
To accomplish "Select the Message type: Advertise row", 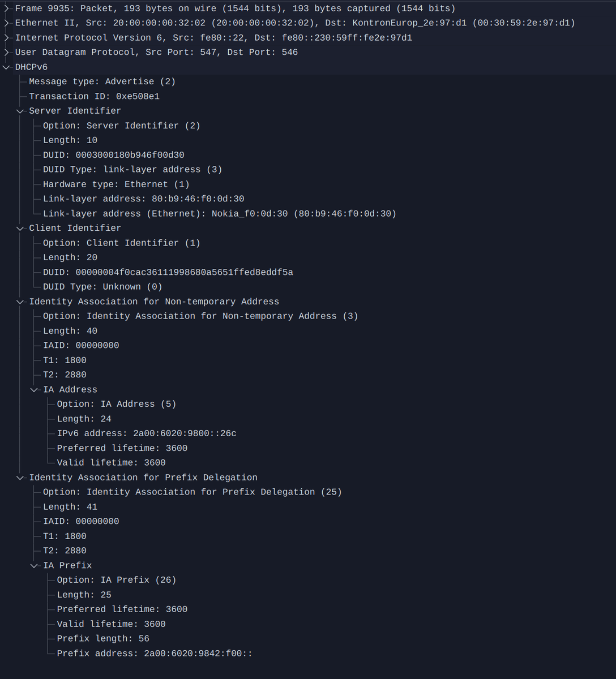I will point(102,81).
